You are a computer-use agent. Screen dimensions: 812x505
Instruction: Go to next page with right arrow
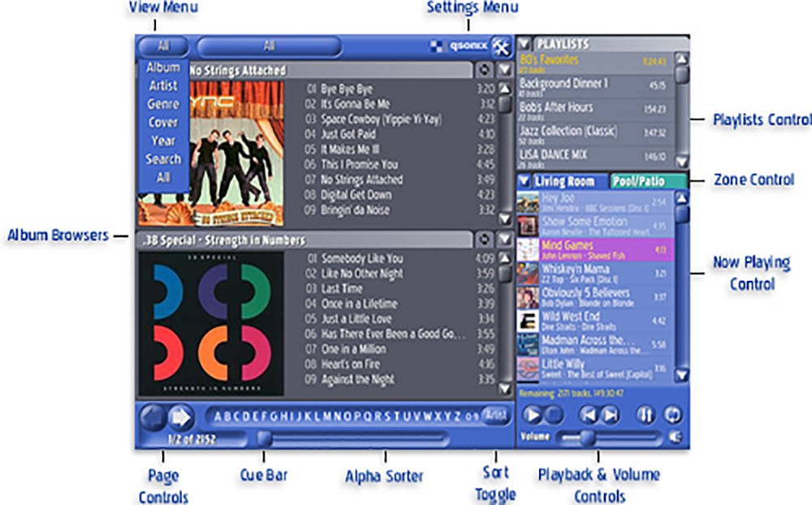tap(181, 417)
